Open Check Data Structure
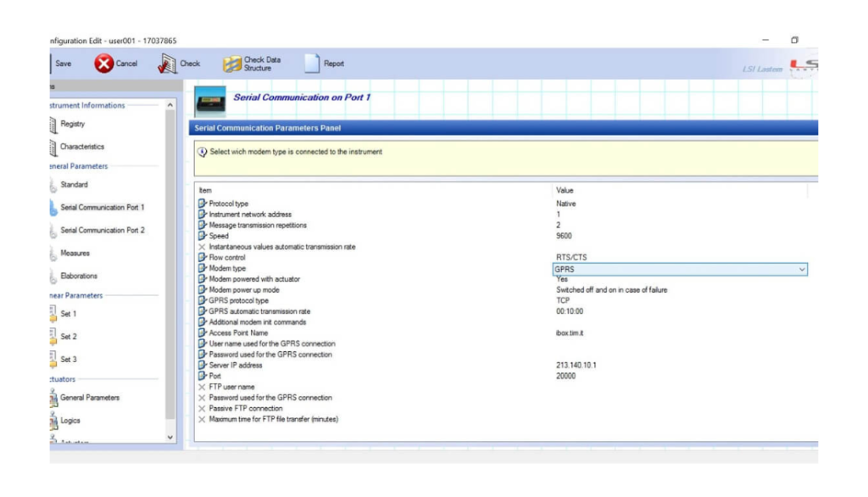The image size is (868, 497). tap(232, 64)
